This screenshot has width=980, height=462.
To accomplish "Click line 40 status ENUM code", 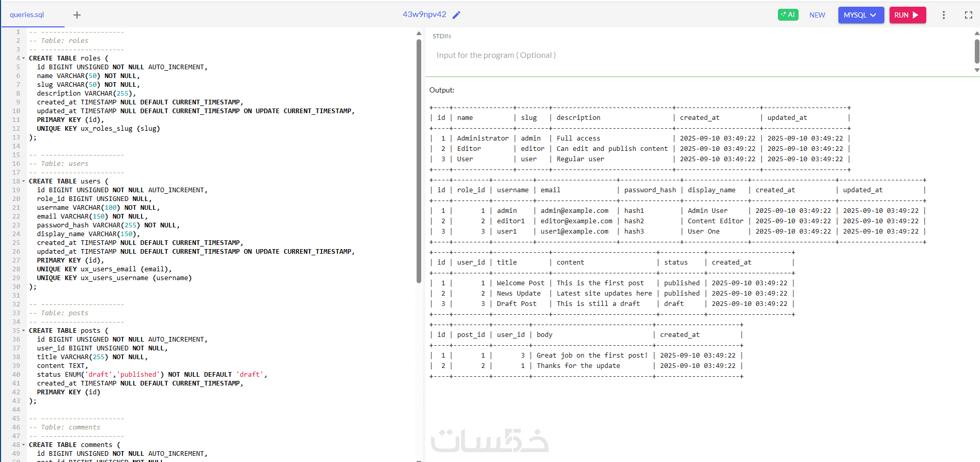I will 152,375.
